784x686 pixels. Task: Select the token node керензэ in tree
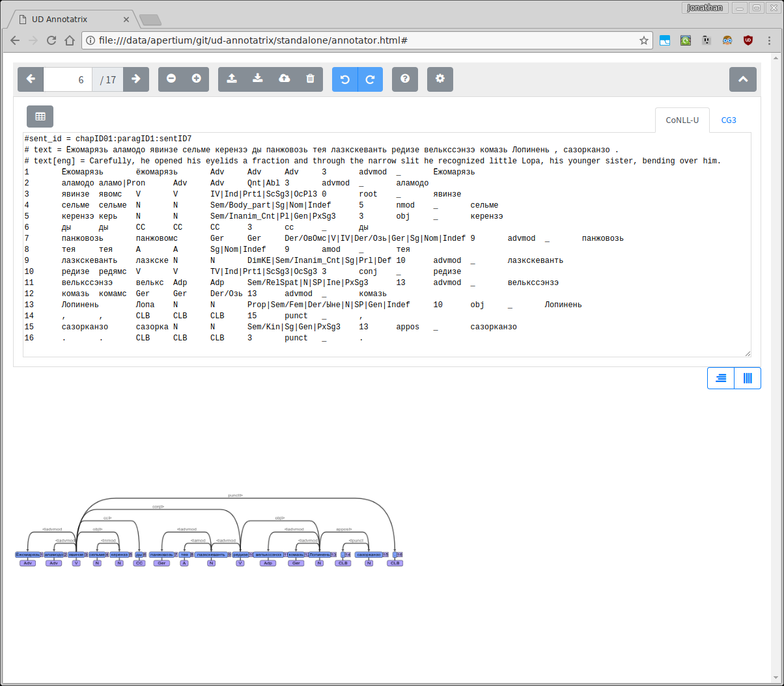pos(119,555)
